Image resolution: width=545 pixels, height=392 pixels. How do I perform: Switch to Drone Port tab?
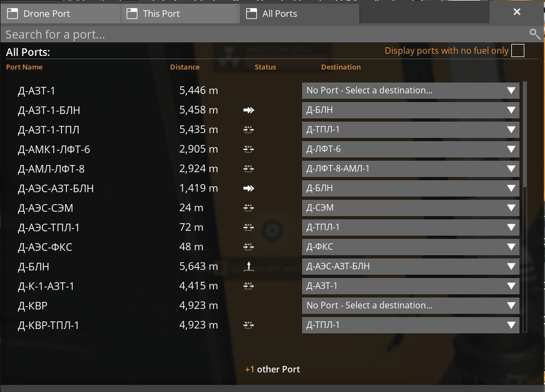tap(60, 14)
